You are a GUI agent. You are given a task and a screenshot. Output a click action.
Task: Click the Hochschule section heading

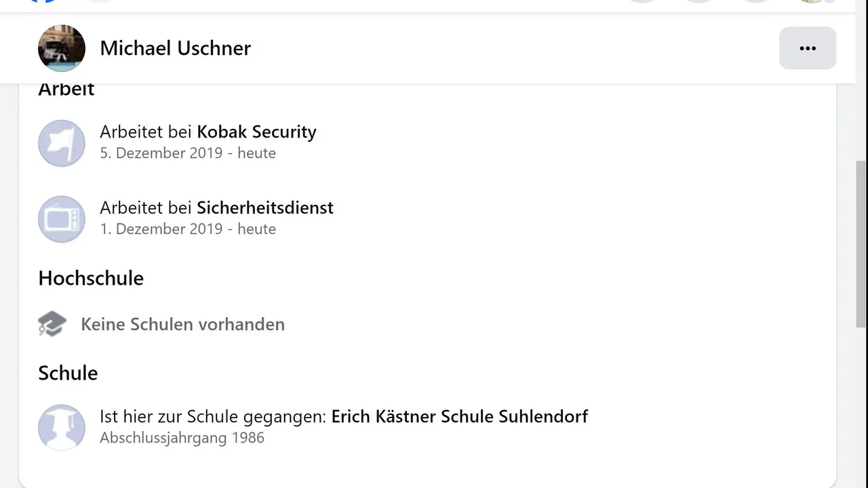coord(91,278)
